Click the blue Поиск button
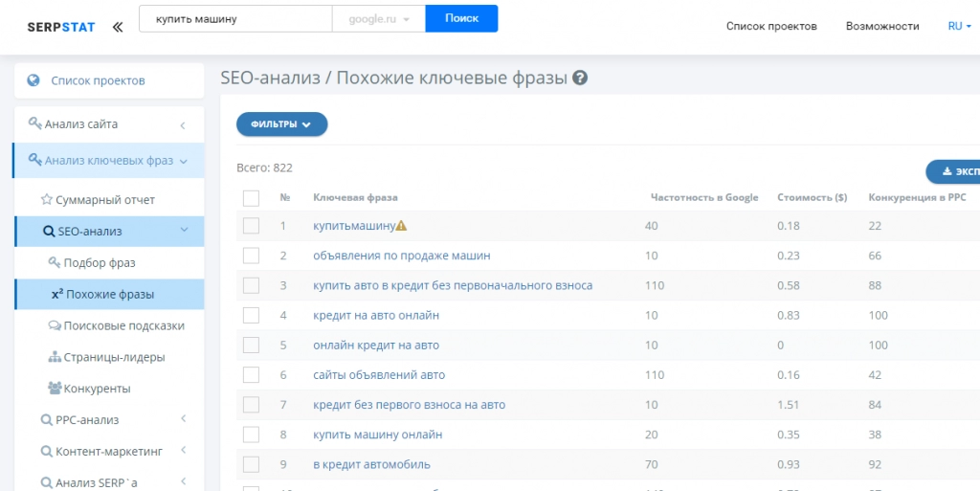Image resolution: width=980 pixels, height=491 pixels. (462, 19)
